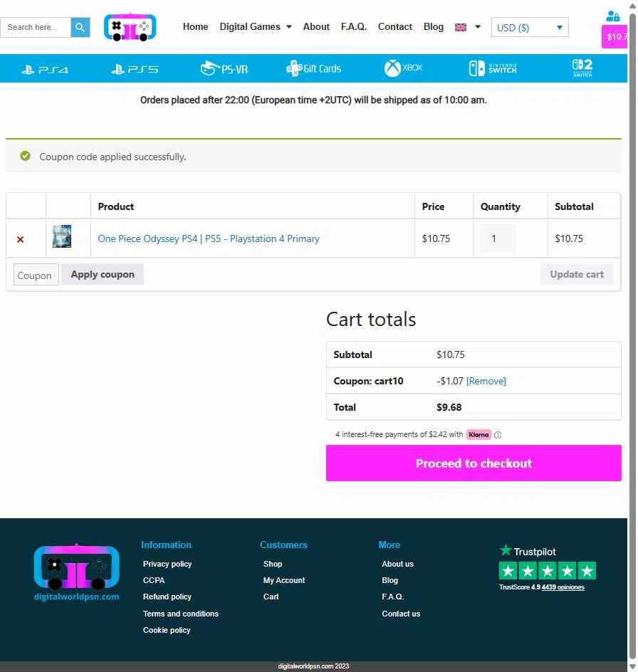The height and width of the screenshot is (672, 638).
Task: Open the My Account footer link
Action: [284, 580]
